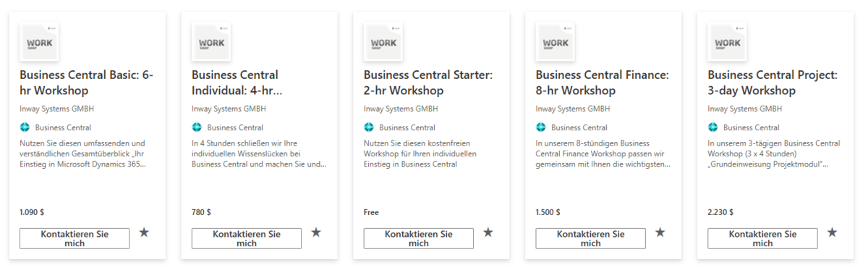Click Kontaktieren Sie mich for Basic 6-hr Workshop
The height and width of the screenshot is (273, 868).
pos(75,238)
